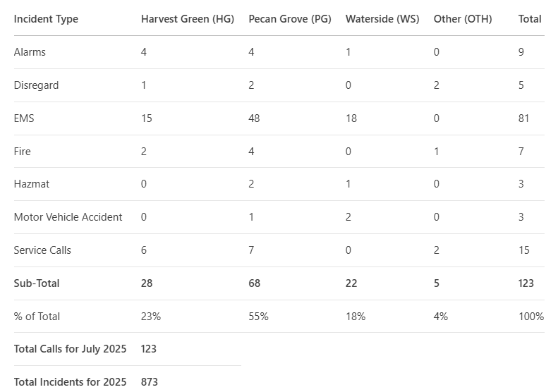Click the EMS Pecan Grove value 48
558x392 pixels.
(x=254, y=118)
